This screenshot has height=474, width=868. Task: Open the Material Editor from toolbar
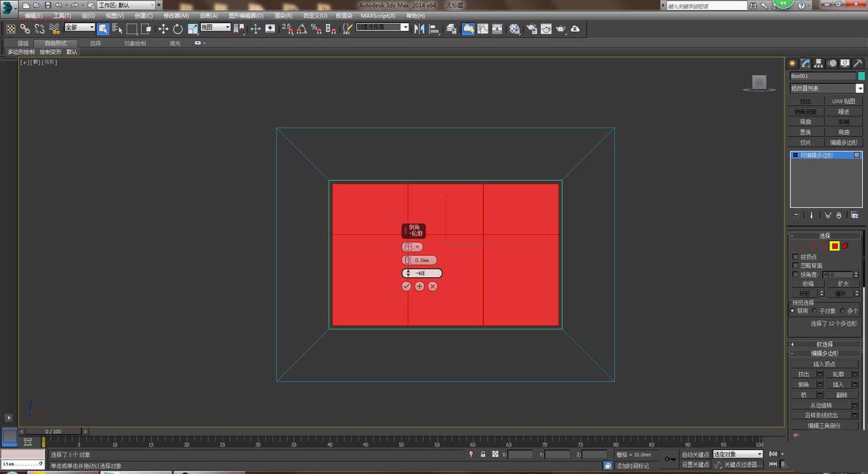pyautogui.click(x=514, y=29)
